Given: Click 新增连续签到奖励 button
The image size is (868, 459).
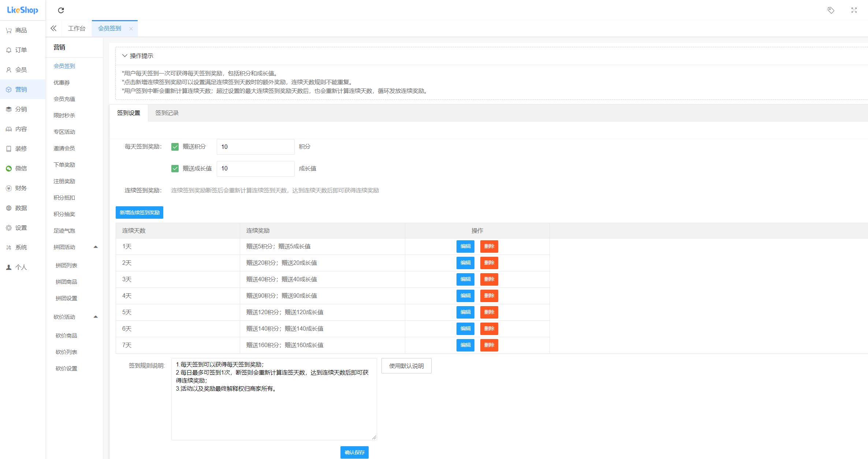Looking at the screenshot, I should [139, 212].
